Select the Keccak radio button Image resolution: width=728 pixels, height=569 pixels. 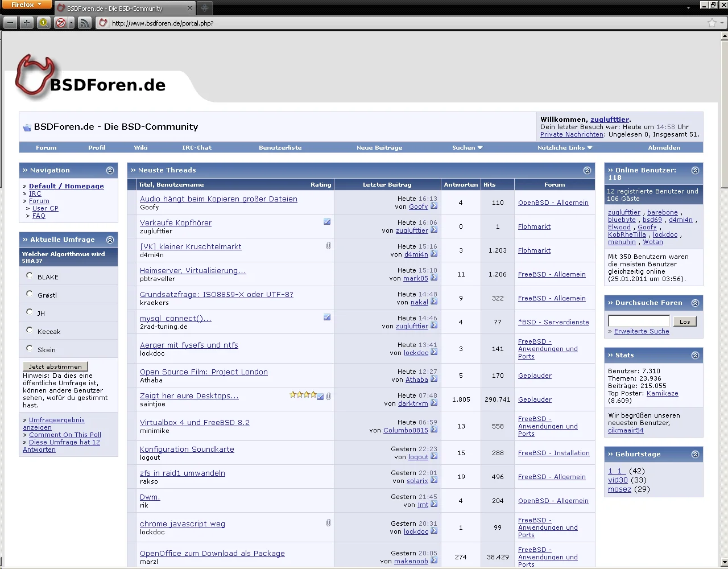pos(30,330)
